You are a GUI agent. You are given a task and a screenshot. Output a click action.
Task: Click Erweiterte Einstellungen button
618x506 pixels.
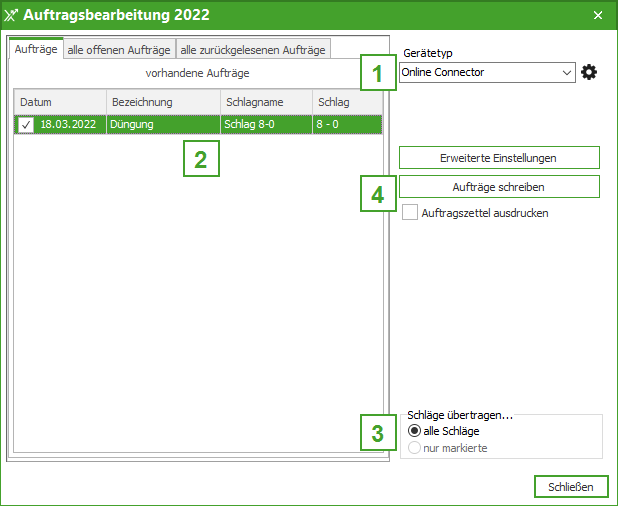pos(498,158)
